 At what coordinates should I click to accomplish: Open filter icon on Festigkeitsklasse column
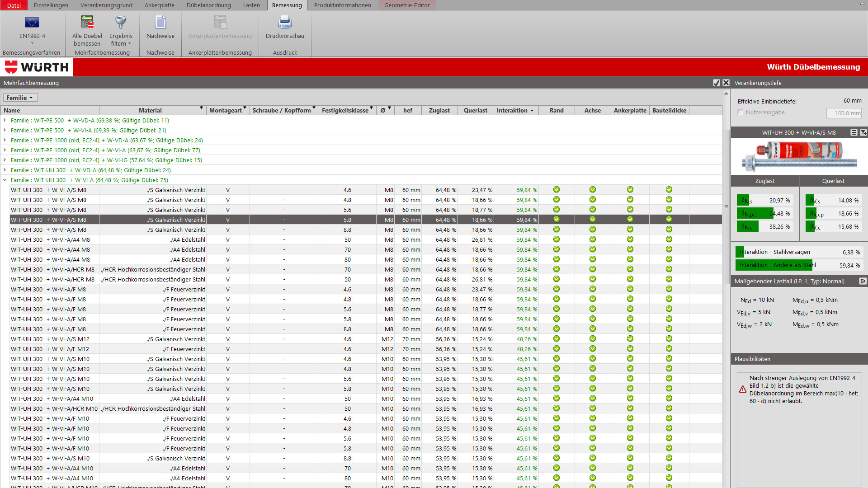371,108
